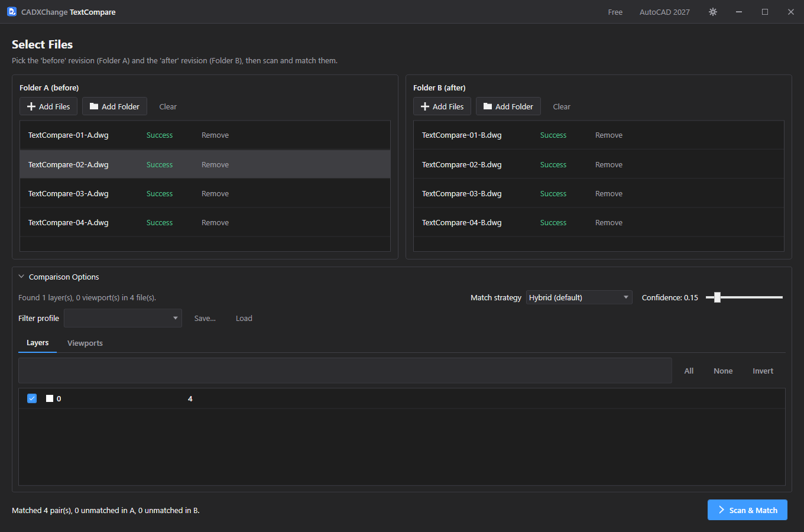Select the TextCompare-04-A.dwg file name
This screenshot has width=804, height=532.
click(x=69, y=223)
